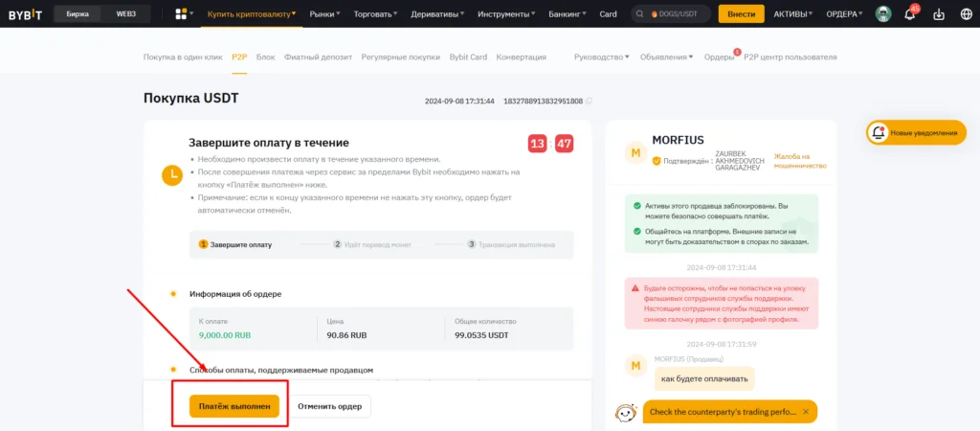Expand the Деривативы dropdown
980x431 pixels.
coord(437,13)
